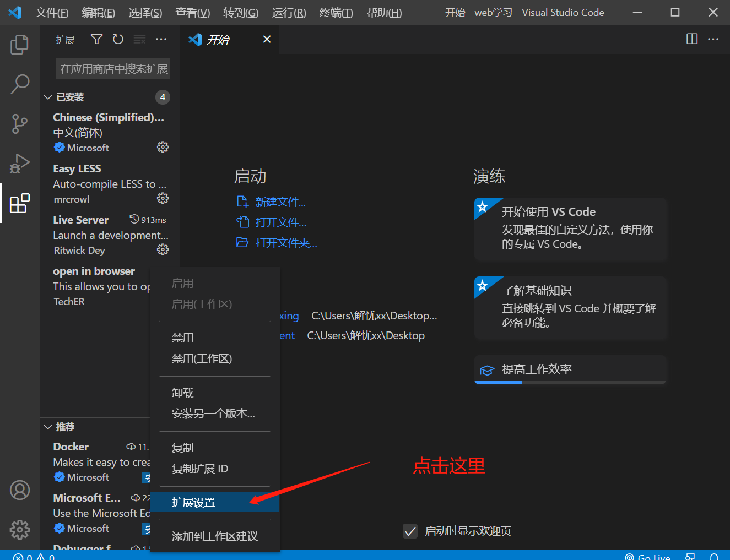This screenshot has height=560, width=730.
Task: Open the 查看(V) menu
Action: (x=192, y=12)
